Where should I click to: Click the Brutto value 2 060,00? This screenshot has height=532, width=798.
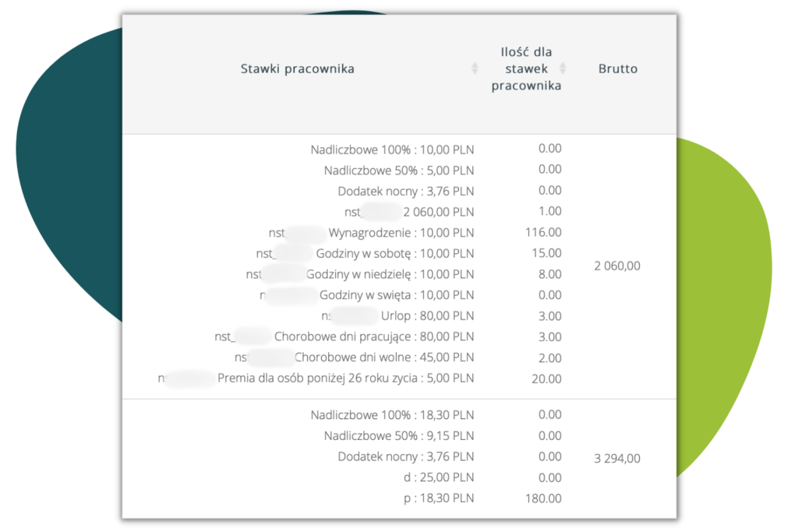pyautogui.click(x=617, y=266)
